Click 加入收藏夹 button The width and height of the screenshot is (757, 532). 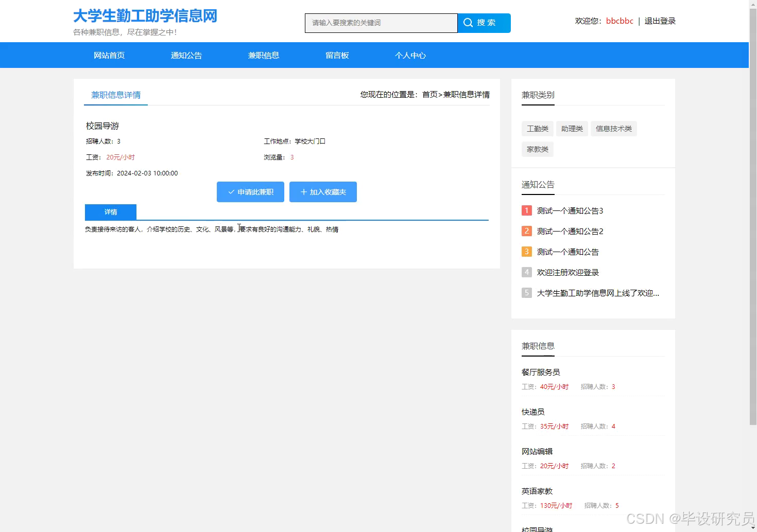coord(323,192)
